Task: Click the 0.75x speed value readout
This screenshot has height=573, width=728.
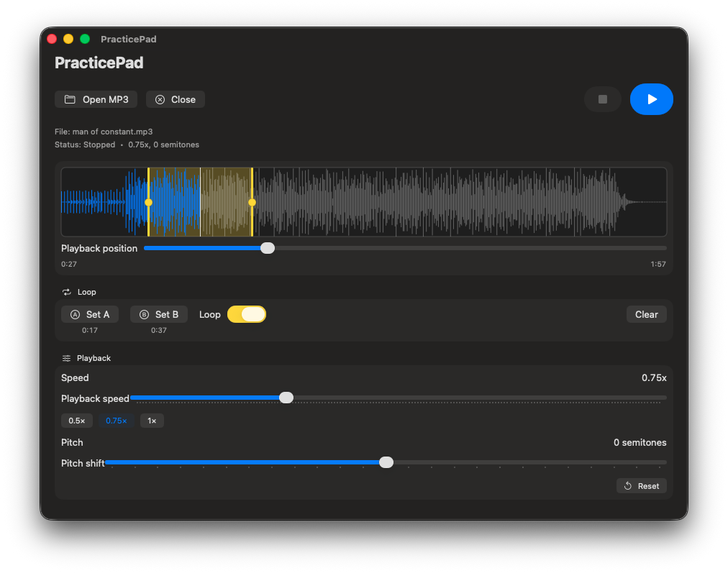Action: click(x=654, y=377)
